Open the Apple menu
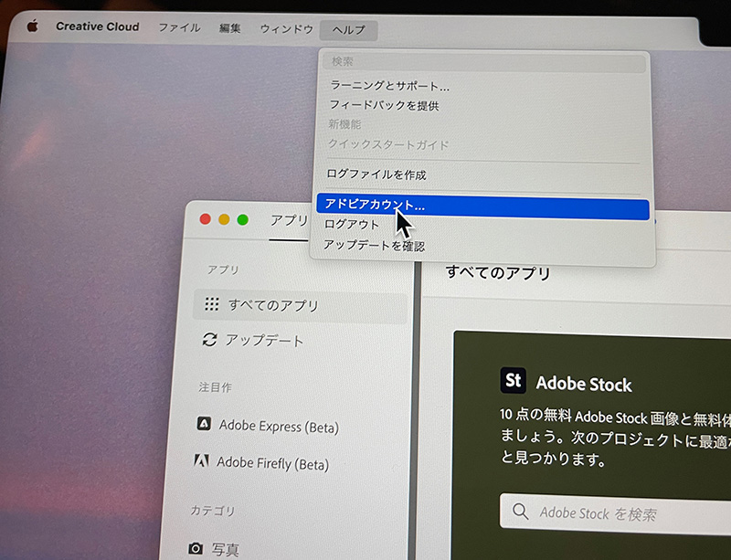 point(33,26)
